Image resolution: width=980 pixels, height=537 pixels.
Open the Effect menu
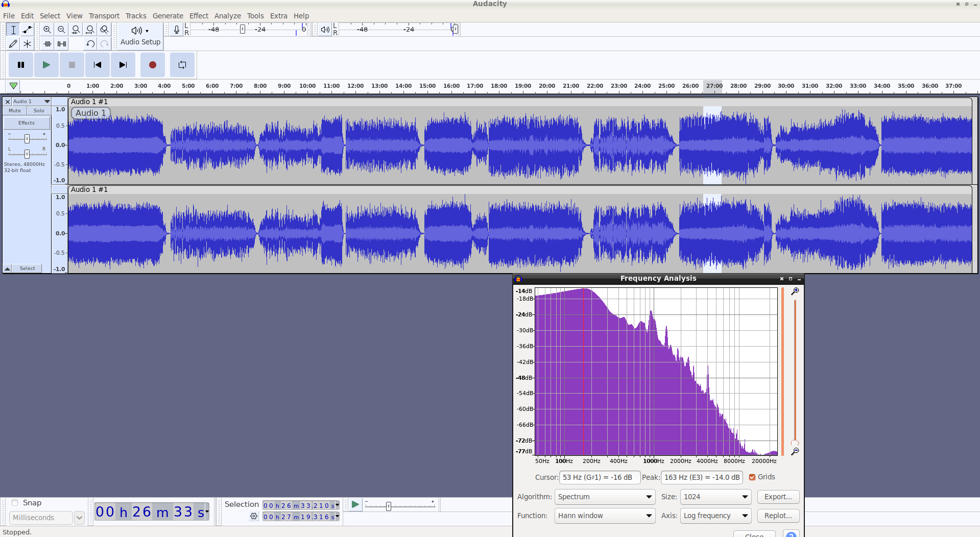[199, 16]
